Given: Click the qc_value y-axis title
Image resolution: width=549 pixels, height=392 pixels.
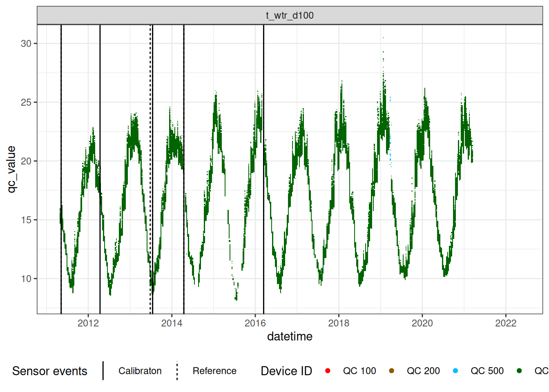Looking at the screenshot, I should 11,169.
